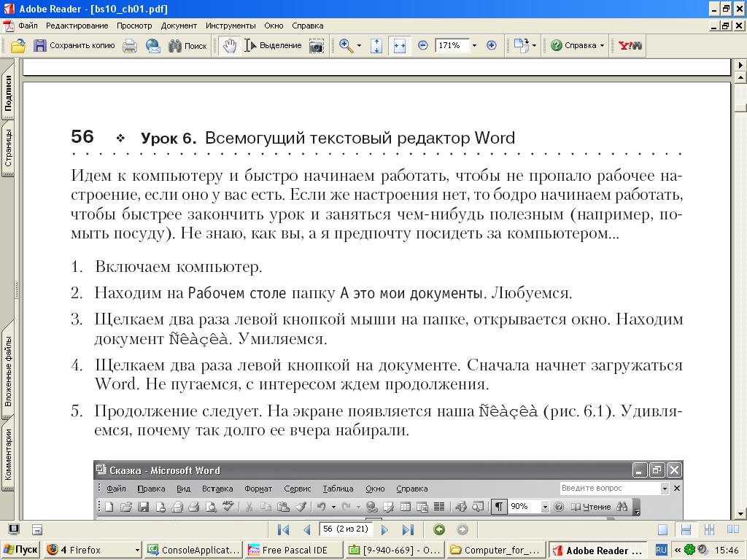Switch to Continuous page layout
The width and height of the screenshot is (747, 560).
[686, 530]
